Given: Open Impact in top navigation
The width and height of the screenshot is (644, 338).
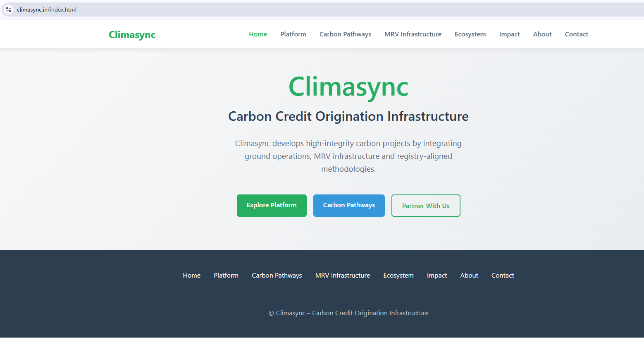Looking at the screenshot, I should [509, 34].
